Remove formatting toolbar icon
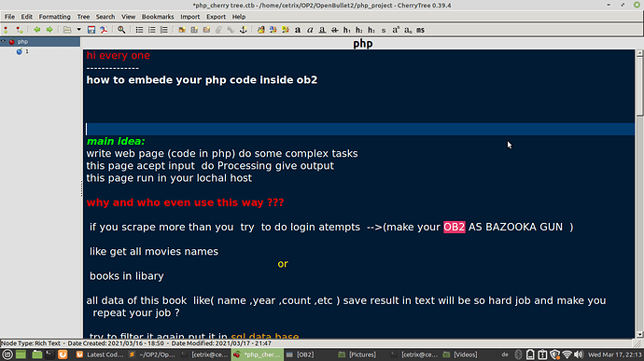Viewport: 644px width, 361px height. click(x=260, y=30)
